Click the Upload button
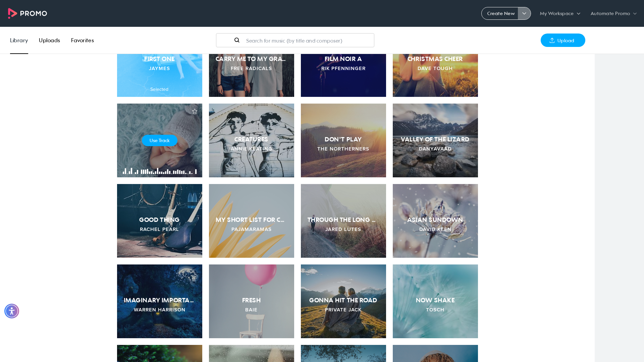This screenshot has height=362, width=644. (563, 40)
